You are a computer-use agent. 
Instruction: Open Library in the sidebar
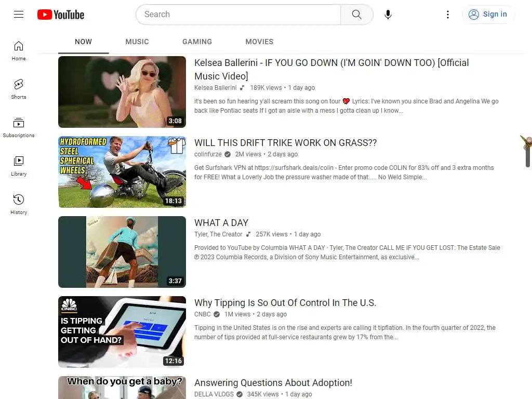point(19,166)
